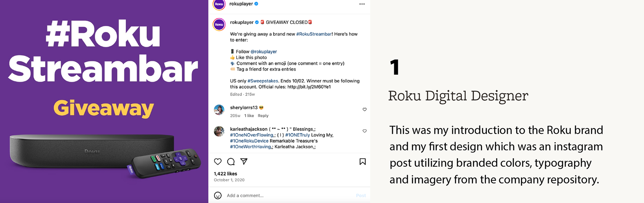Open sherylorrs13's profile picture
This screenshot has width=644, height=203.
(x=219, y=110)
